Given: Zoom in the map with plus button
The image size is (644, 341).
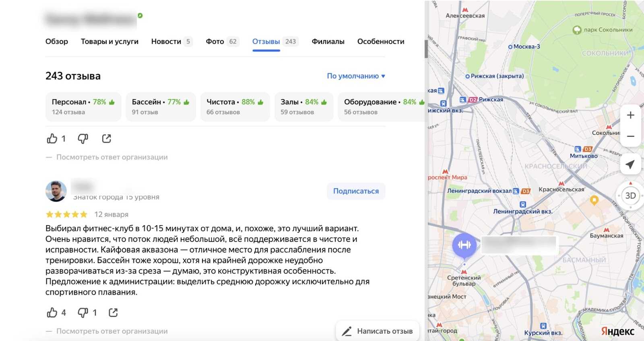Looking at the screenshot, I should click(x=630, y=115).
